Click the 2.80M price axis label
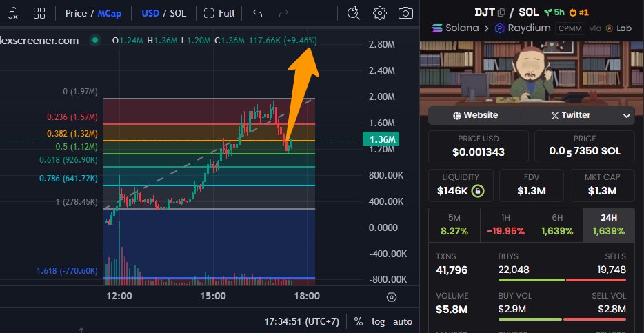The height and width of the screenshot is (333, 644). [x=382, y=44]
